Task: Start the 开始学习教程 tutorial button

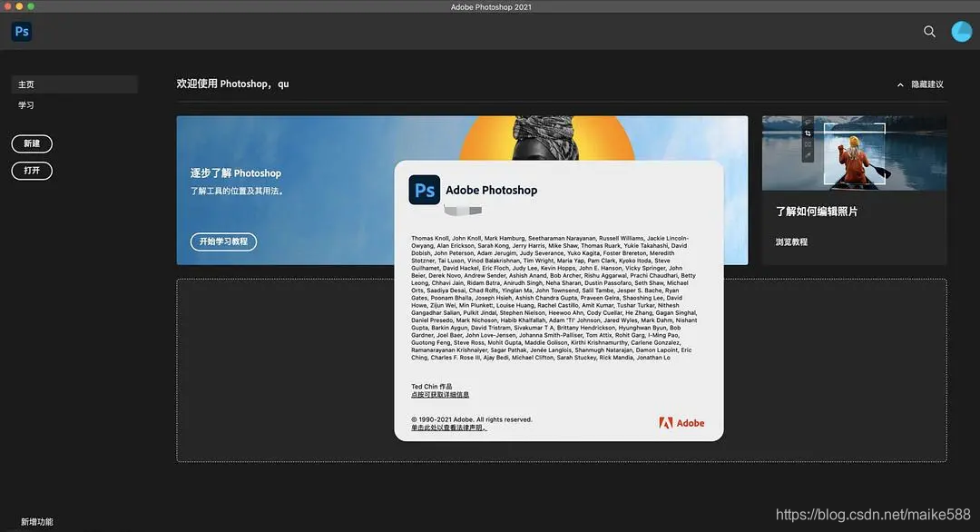Action: coord(223,241)
